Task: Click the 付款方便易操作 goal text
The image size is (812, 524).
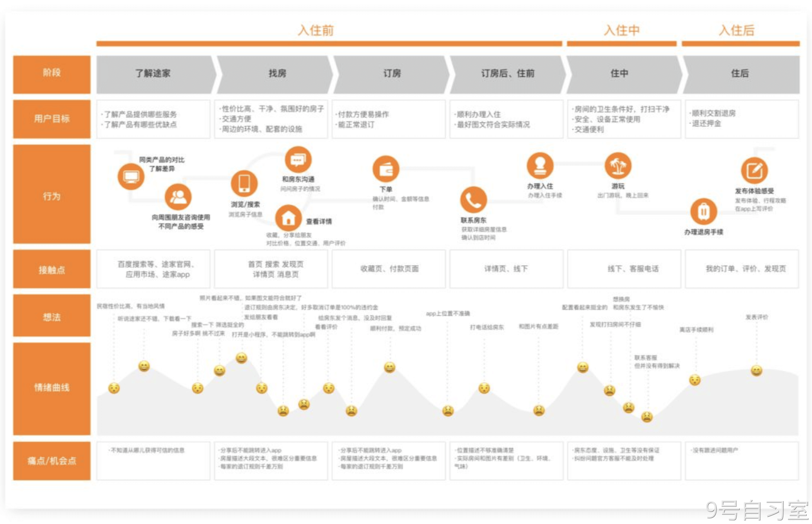Action: pyautogui.click(x=363, y=114)
